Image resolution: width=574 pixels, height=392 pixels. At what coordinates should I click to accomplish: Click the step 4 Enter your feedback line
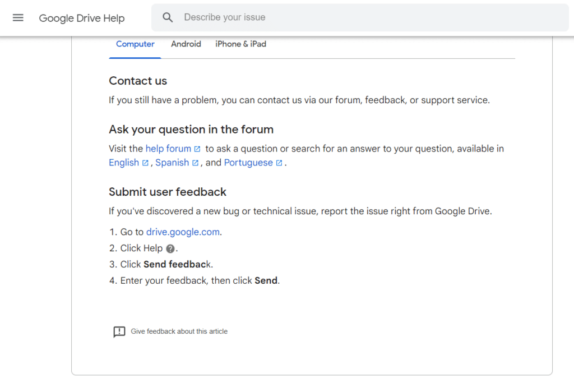click(200, 280)
